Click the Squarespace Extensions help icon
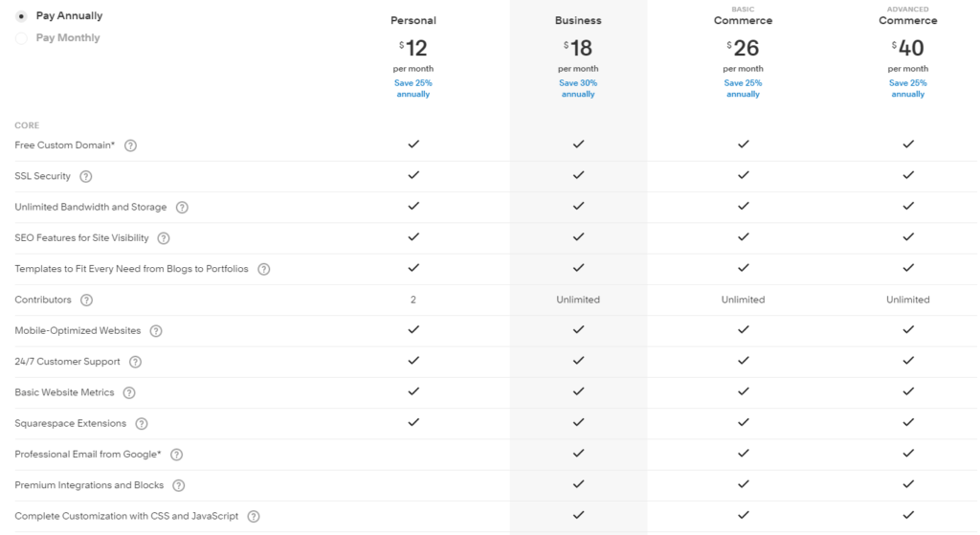 [x=142, y=424]
